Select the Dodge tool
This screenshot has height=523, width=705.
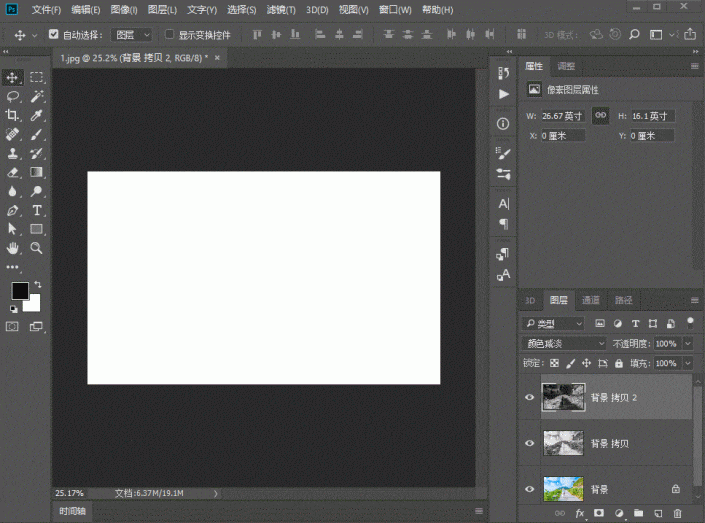(x=37, y=191)
